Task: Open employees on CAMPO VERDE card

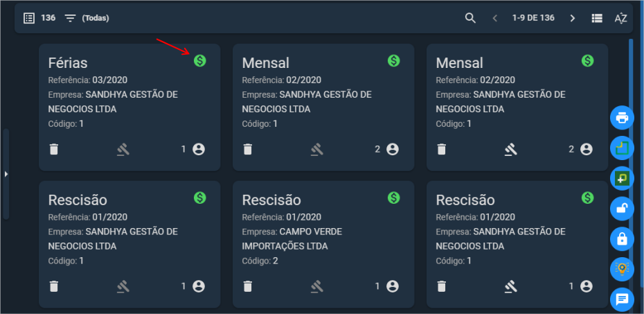Action: click(392, 286)
